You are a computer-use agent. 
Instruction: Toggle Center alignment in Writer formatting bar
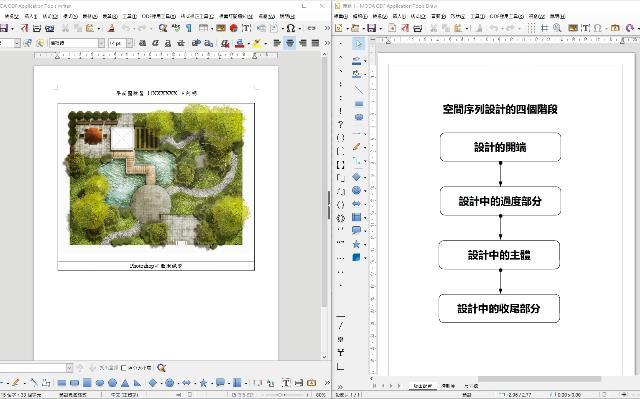[x=289, y=43]
